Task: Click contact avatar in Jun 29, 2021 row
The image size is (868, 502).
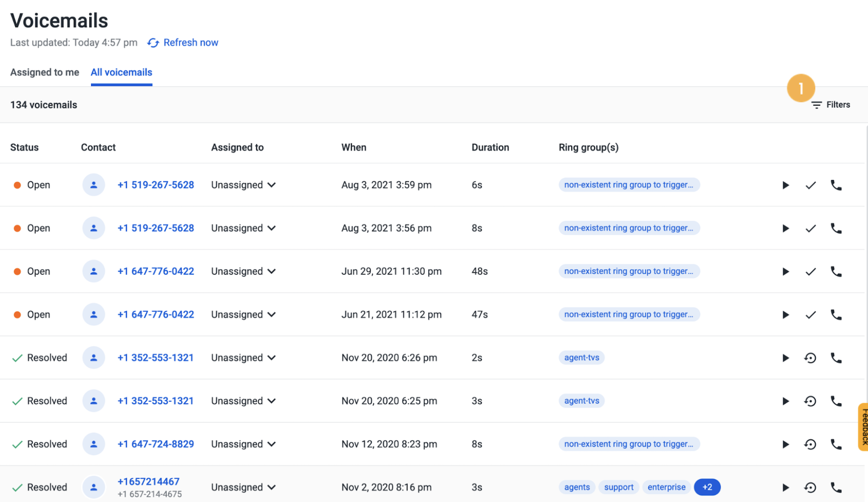Action: pos(94,271)
